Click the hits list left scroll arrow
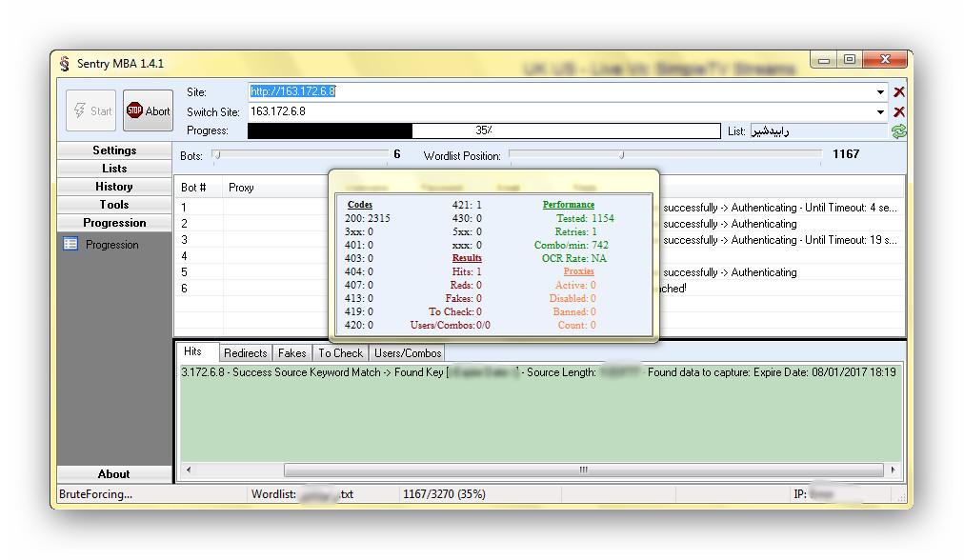This screenshot has height=560, width=964. 188,470
